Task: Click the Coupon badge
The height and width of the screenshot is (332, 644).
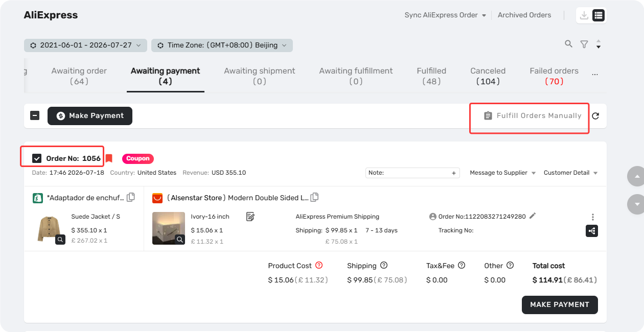Action: click(138, 159)
